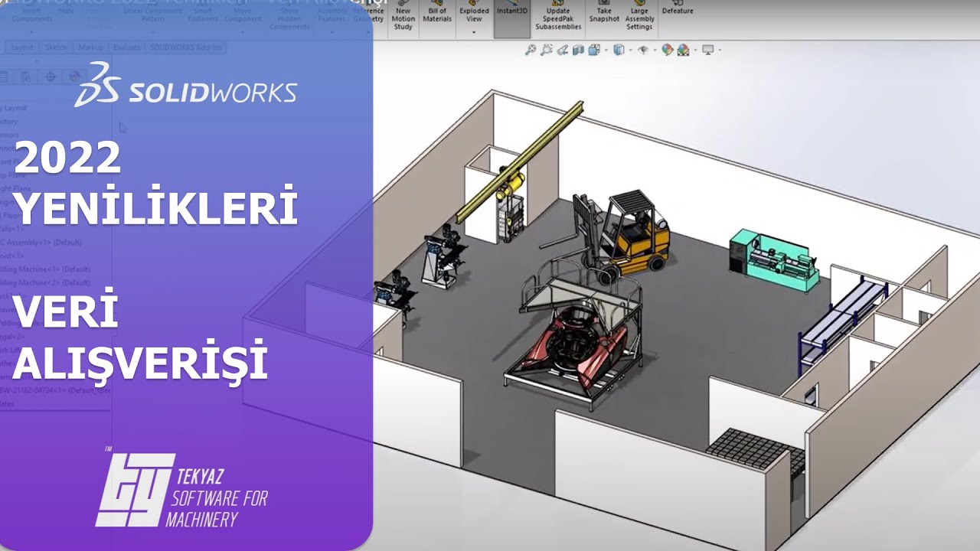Viewport: 980px width, 551px height.
Task: Open the Hide/Show Items dropdown arrow
Action: 654,51
